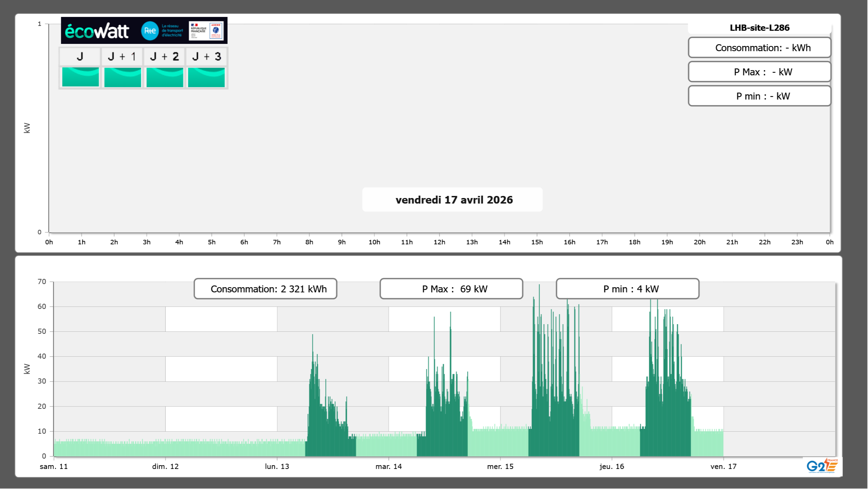868x489 pixels.
Task: Click the ADEME logo badge
Action: click(x=216, y=31)
